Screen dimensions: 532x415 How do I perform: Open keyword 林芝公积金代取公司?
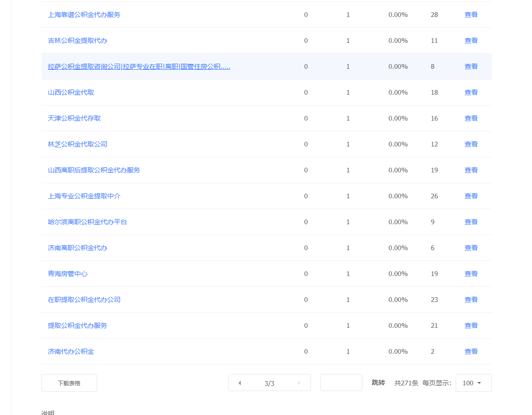(77, 144)
